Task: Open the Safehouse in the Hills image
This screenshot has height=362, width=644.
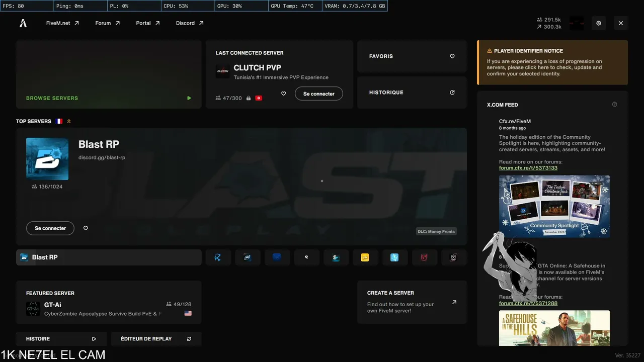Action: (554, 328)
